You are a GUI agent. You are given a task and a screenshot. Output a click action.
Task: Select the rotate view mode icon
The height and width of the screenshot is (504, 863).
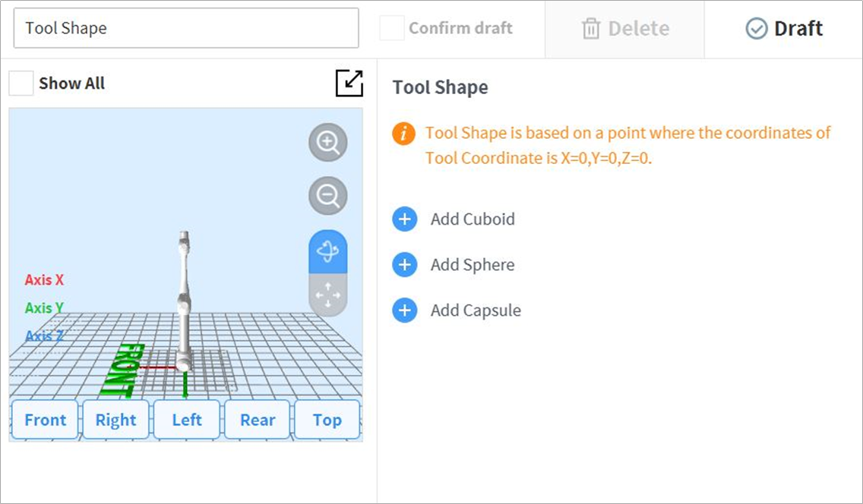click(x=328, y=251)
